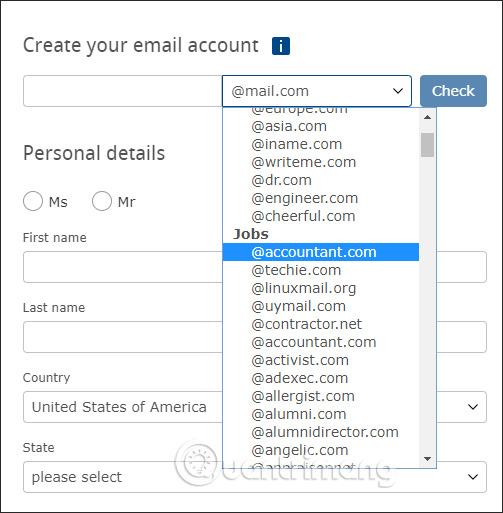Open the Country dropdown showing United States
The image size is (503, 513).
255,407
